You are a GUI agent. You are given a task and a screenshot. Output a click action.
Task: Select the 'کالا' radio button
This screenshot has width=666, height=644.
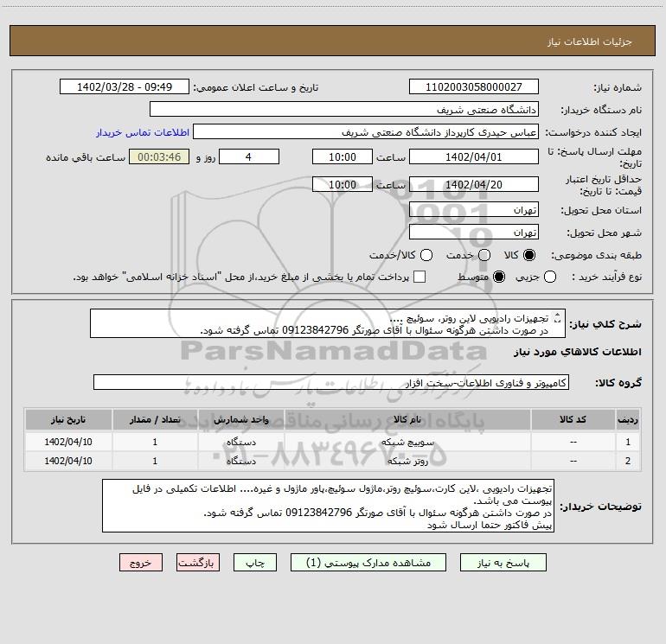coord(529,255)
